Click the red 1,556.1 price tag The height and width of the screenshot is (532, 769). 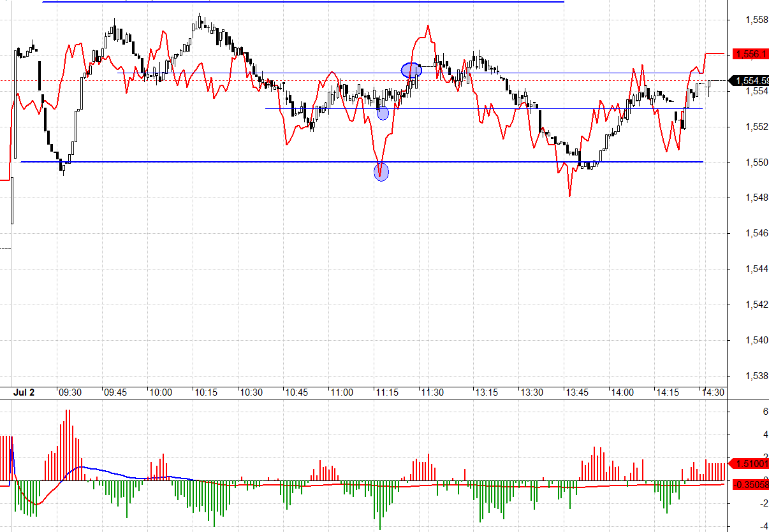click(751, 55)
